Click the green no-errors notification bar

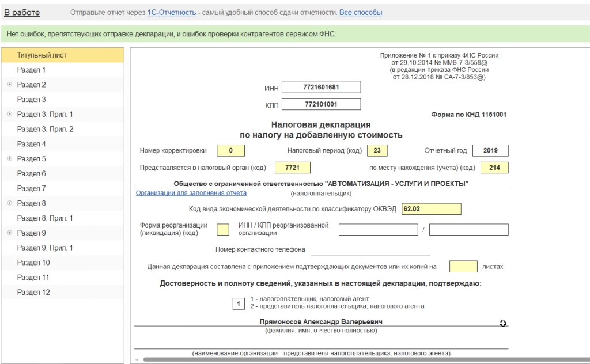point(295,34)
